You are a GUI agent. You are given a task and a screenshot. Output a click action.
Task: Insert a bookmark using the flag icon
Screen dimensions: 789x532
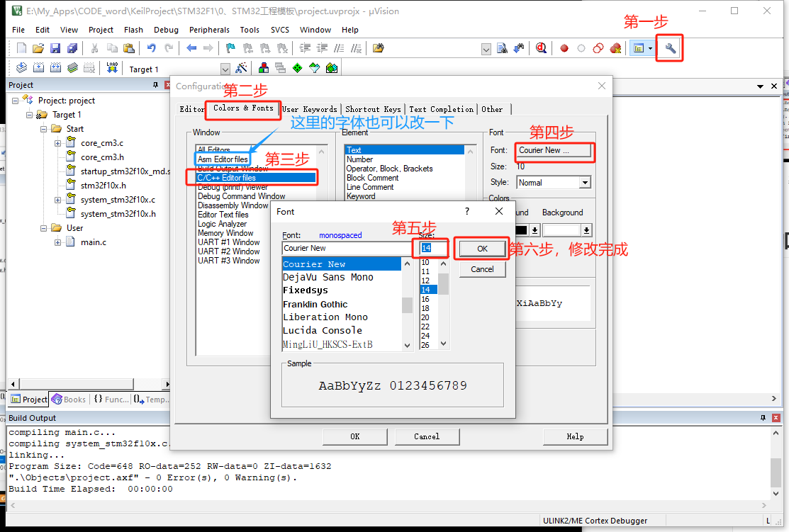[230, 48]
